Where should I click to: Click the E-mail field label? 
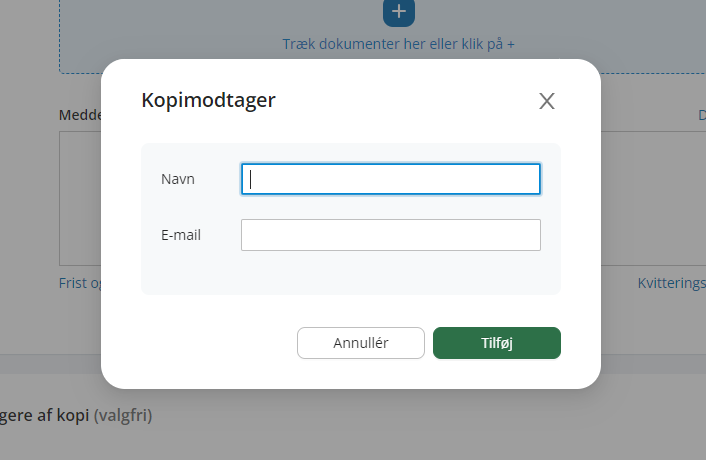point(181,235)
